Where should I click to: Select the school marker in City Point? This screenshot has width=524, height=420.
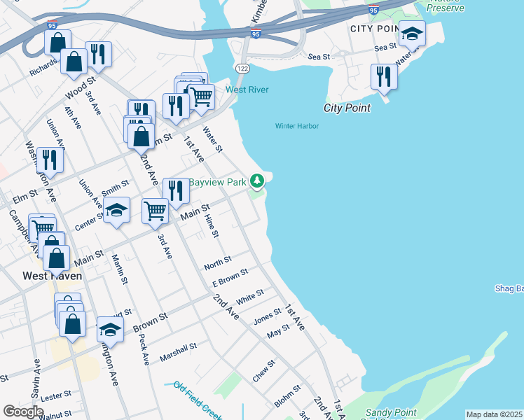pos(413,34)
